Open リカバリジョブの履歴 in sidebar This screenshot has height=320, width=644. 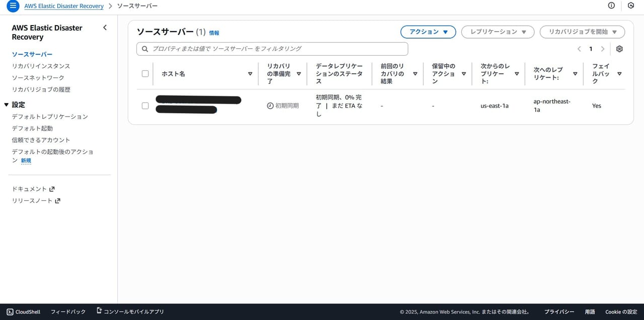41,89
